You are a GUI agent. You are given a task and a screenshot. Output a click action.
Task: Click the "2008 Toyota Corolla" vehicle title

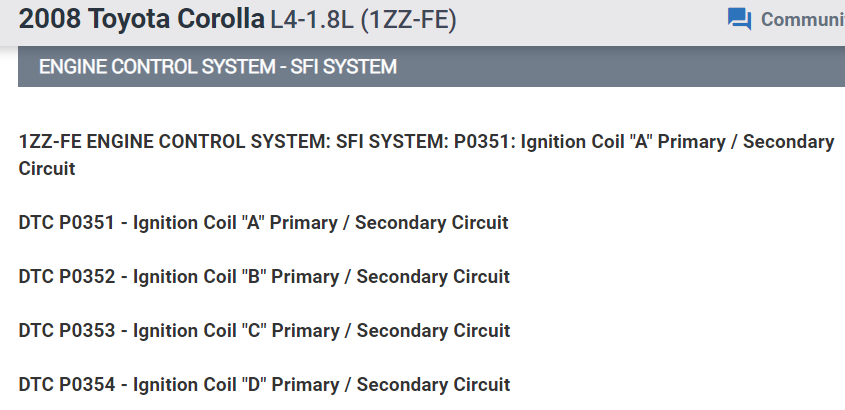(x=141, y=19)
